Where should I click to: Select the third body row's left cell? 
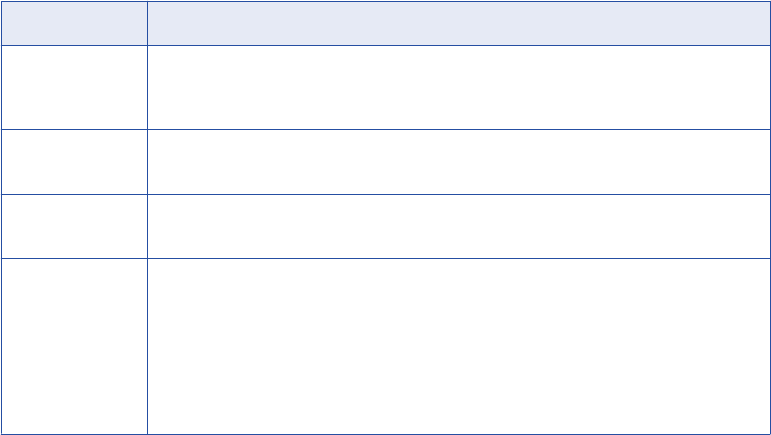[x=74, y=227]
